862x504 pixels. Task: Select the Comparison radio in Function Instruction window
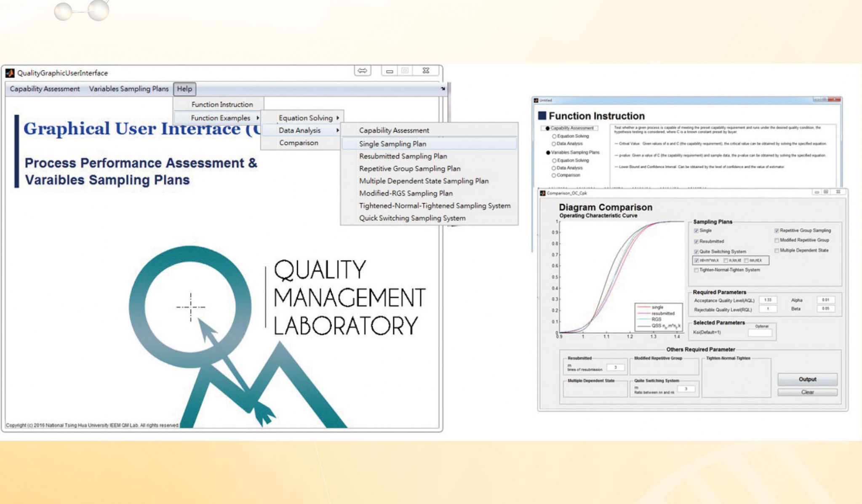coord(554,176)
